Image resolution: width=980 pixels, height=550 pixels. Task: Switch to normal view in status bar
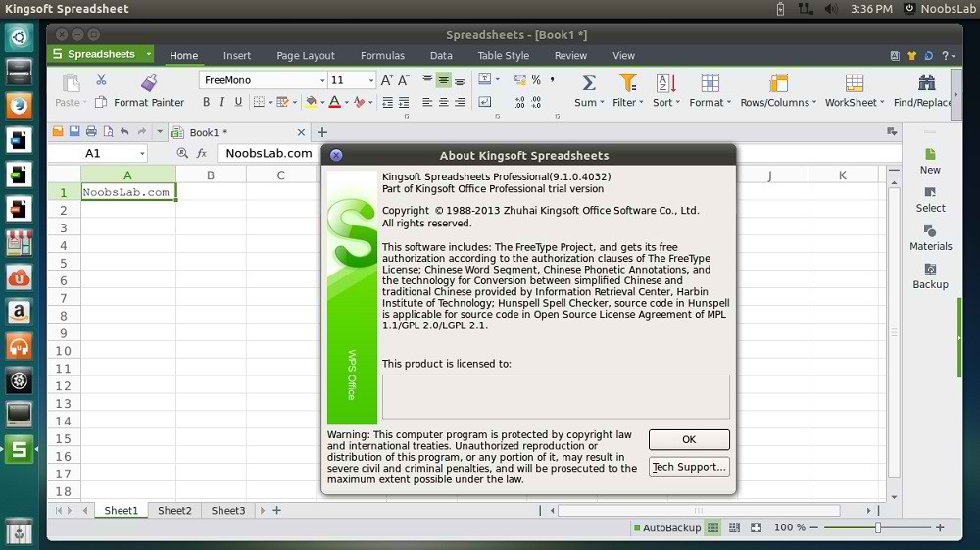pos(713,527)
